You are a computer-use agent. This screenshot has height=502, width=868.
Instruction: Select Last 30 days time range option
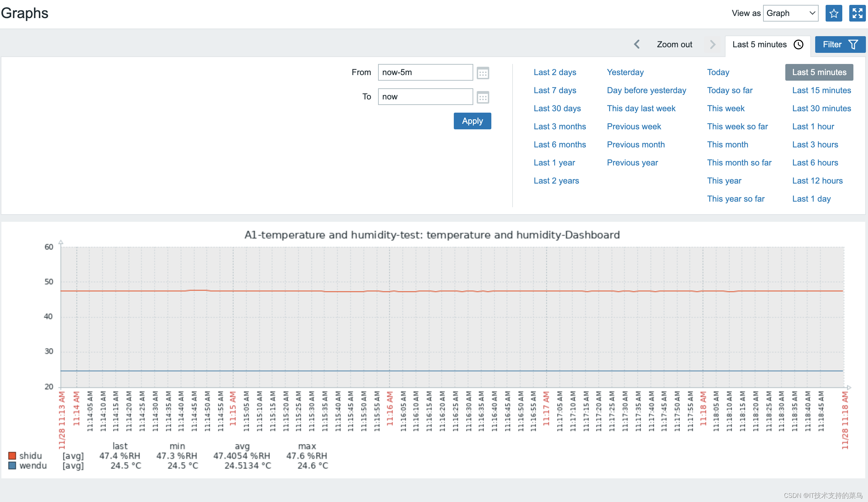coord(557,108)
